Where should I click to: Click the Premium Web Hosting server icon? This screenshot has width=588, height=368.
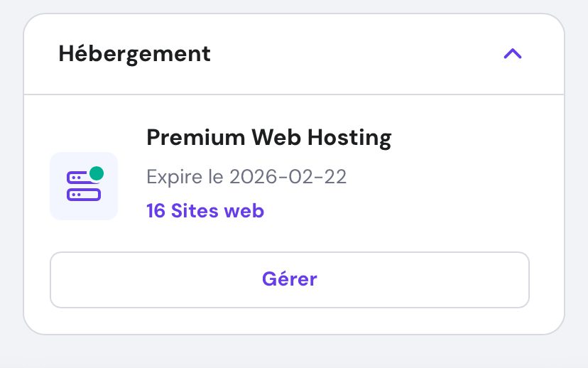click(x=84, y=186)
